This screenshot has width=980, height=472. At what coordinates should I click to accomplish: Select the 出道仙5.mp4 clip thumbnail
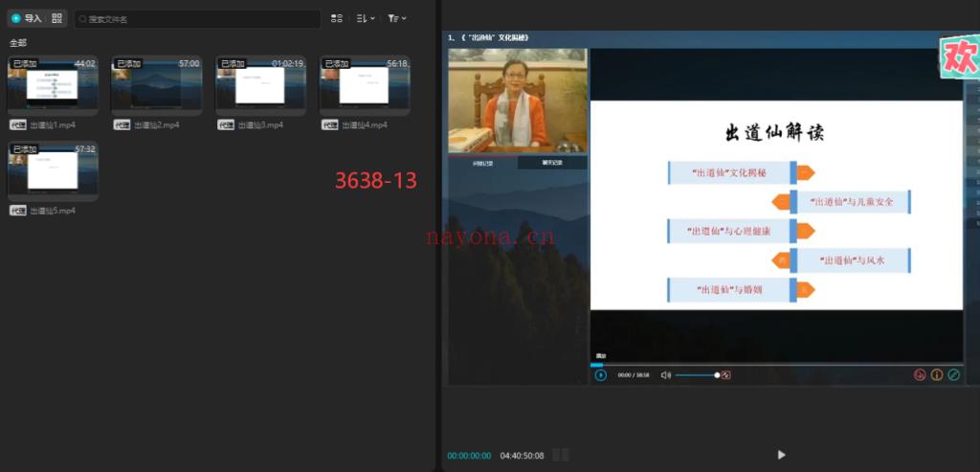[54, 170]
